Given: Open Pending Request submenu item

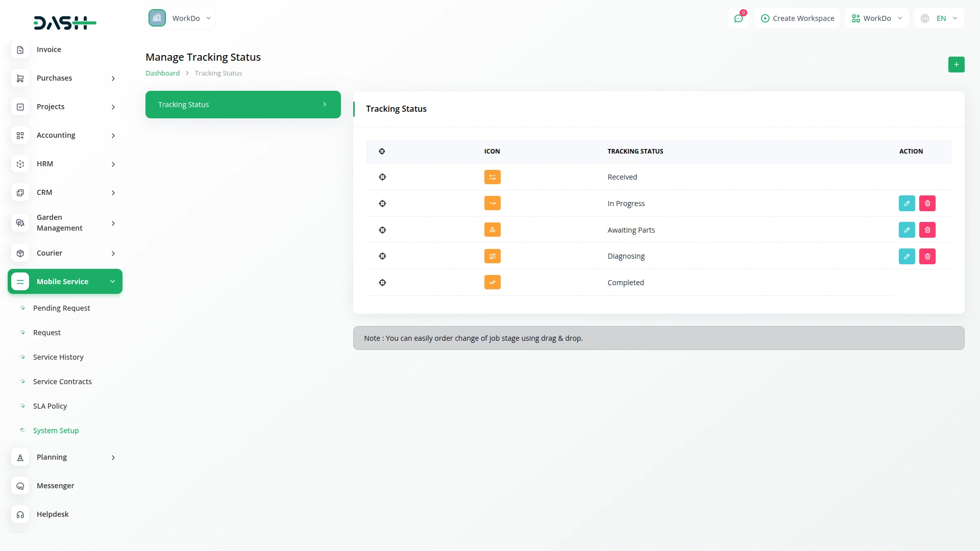Looking at the screenshot, I should [61, 308].
